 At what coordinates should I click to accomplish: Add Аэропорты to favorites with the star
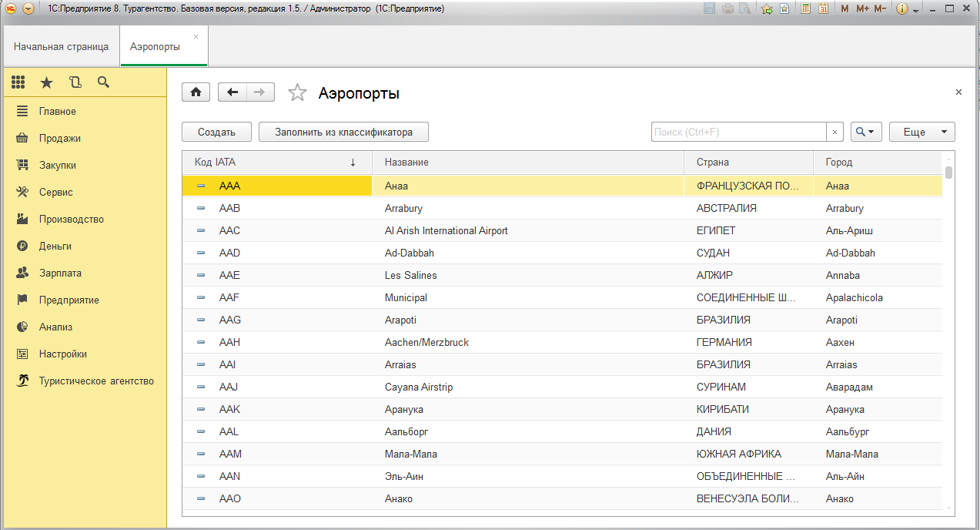coord(297,93)
